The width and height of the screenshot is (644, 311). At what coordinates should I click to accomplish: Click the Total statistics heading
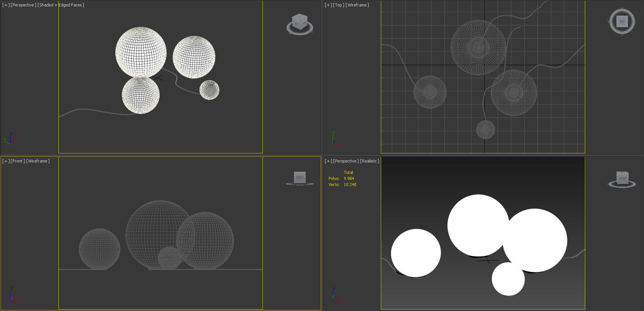point(348,172)
